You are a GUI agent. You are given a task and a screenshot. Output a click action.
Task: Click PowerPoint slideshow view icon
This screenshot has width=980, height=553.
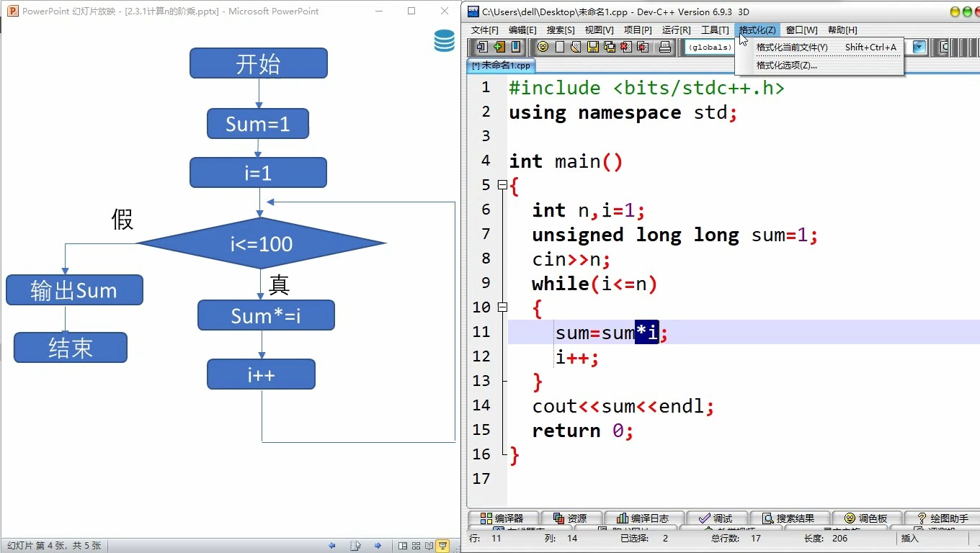pyautogui.click(x=443, y=546)
